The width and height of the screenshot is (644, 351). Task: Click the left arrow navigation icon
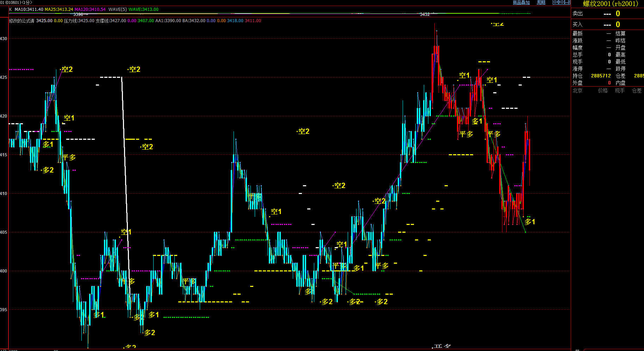pos(556,2)
